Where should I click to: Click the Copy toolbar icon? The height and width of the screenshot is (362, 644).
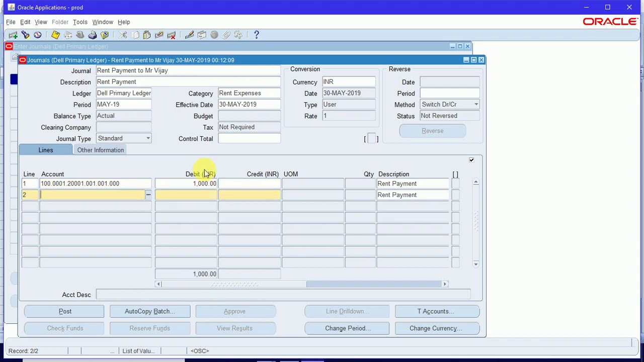click(135, 35)
